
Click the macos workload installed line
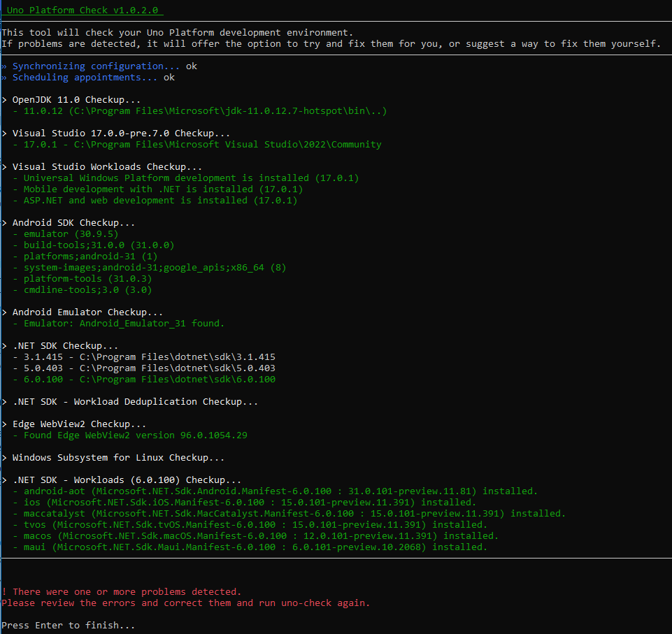click(x=255, y=535)
